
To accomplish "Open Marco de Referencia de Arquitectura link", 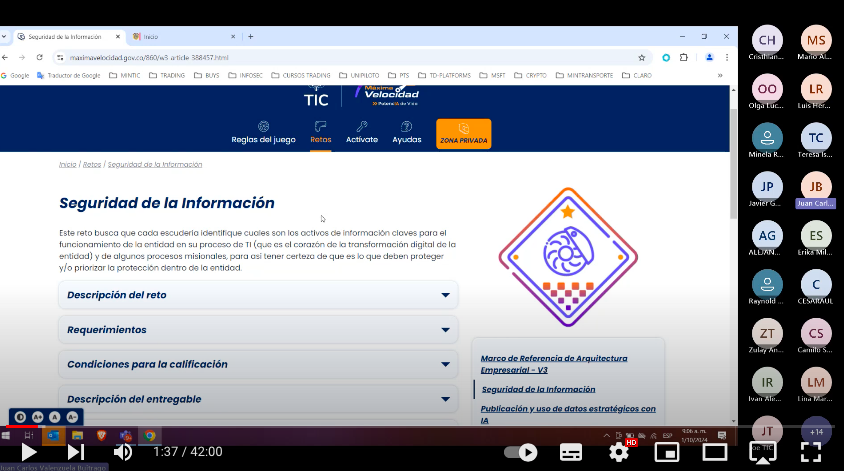I will click(554, 363).
